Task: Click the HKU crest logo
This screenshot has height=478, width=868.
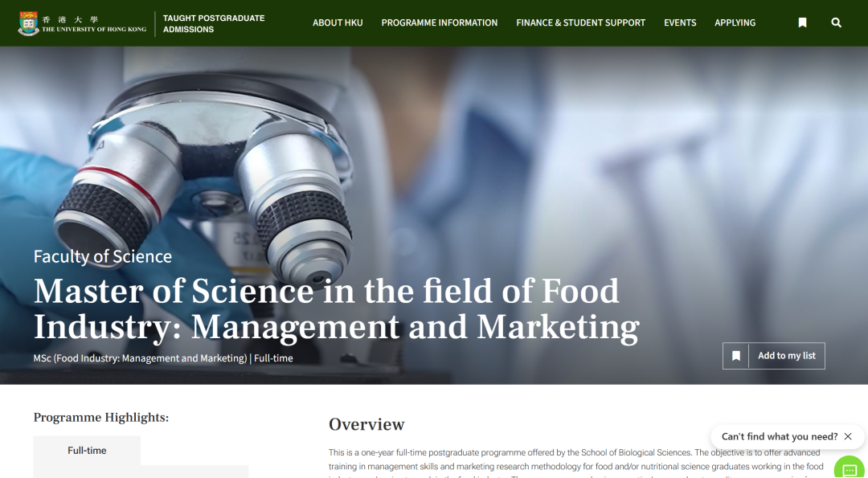Action: [x=28, y=23]
